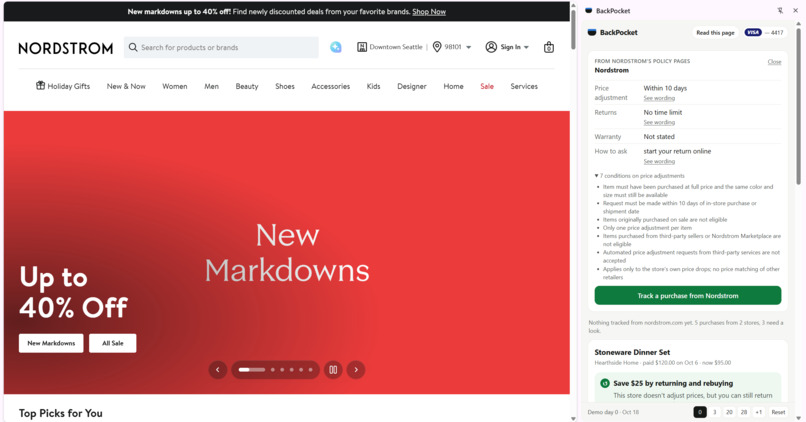The height and width of the screenshot is (422, 806).
Task: Click the Stoneware Dinner Set title
Action: [x=632, y=352]
